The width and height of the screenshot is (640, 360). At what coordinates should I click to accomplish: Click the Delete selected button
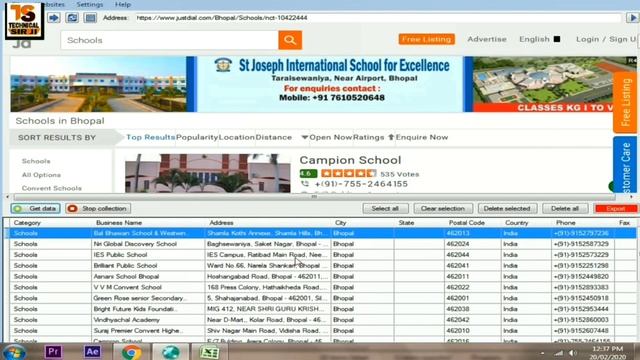click(507, 209)
